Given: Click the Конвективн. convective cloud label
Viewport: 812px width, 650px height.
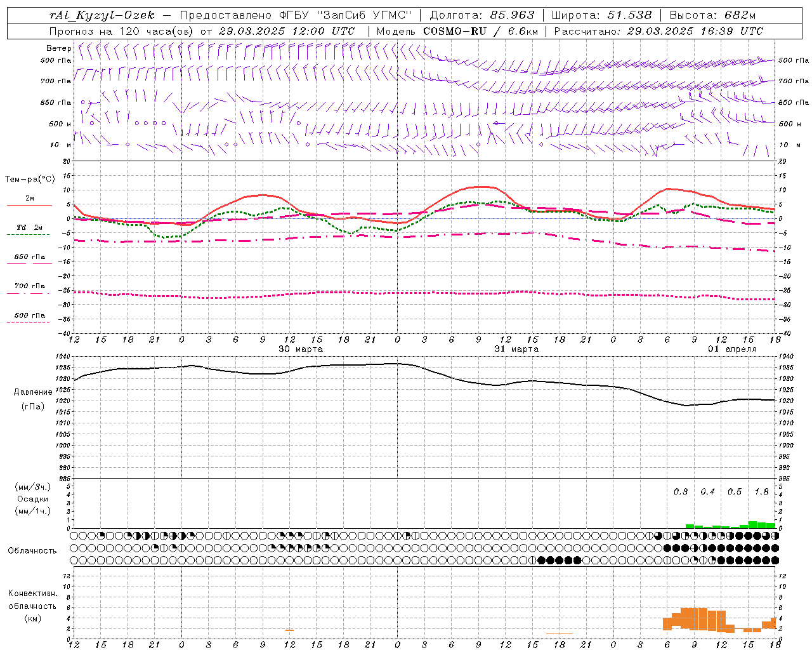Looking at the screenshot, I should click(32, 594).
